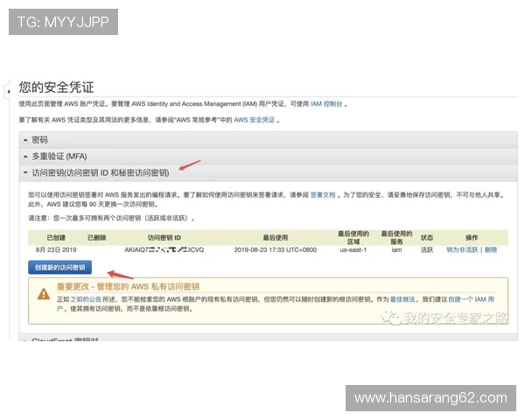Click the 已创建 column header
Viewport: 525px width, 420px height.
click(56, 237)
